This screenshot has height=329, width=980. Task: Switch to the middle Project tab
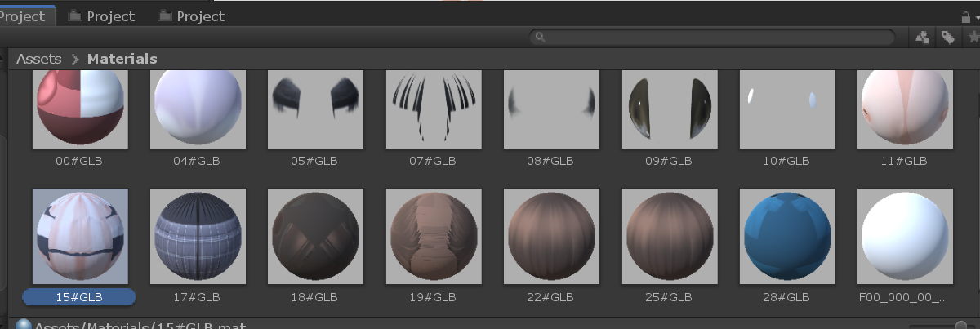(102, 16)
